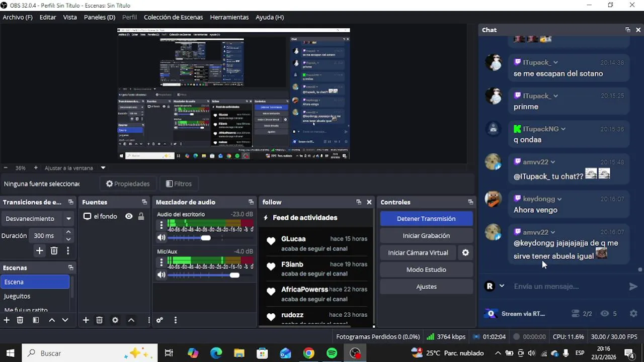Add a new source in Fuentes panel

coord(86,320)
